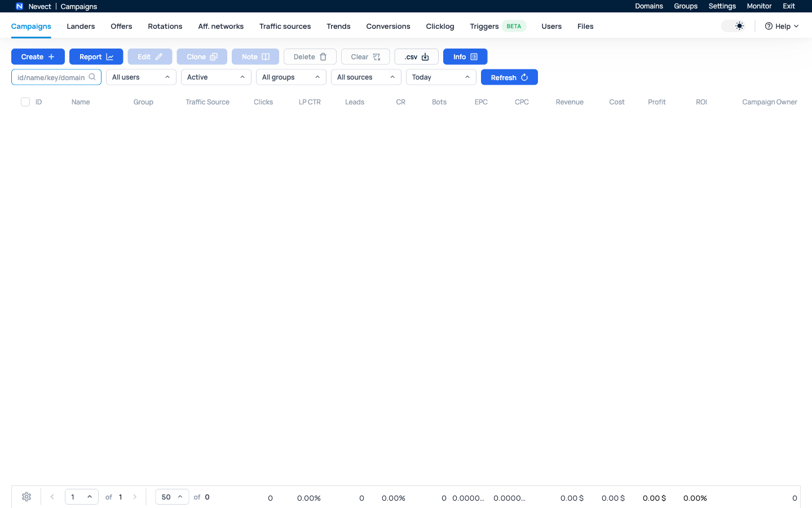Open the Users tab

point(551,26)
